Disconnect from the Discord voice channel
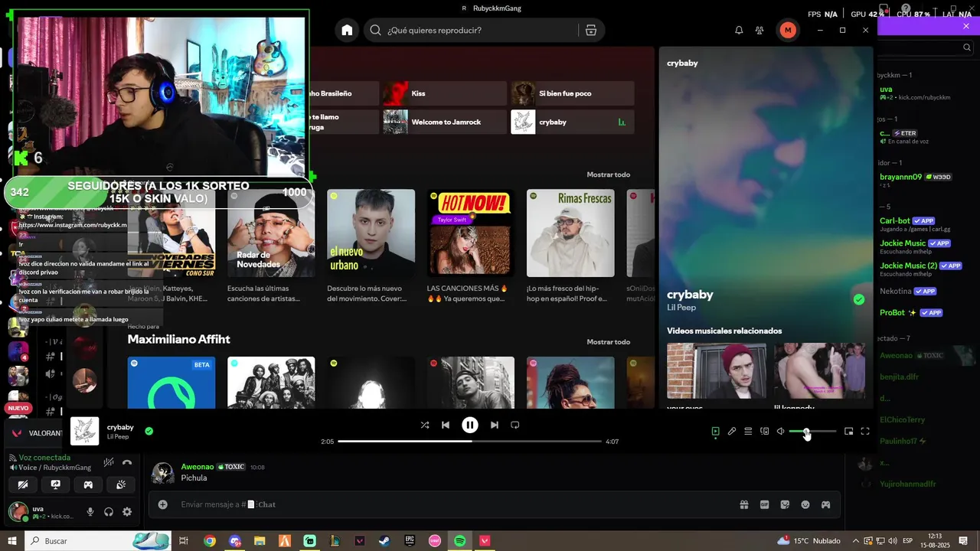 tap(127, 462)
